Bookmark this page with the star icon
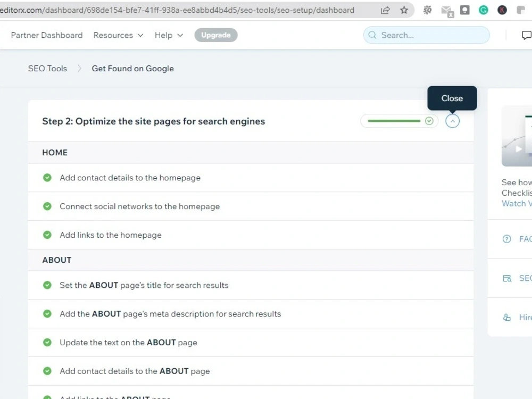Viewport: 532px width, 399px height. pos(404,10)
